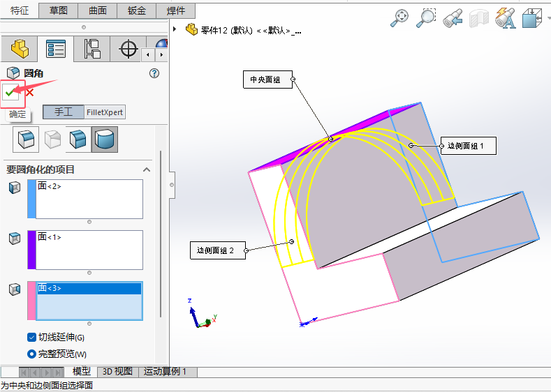The height and width of the screenshot is (392, 551).
Task: Go to next bottom tab arrow
Action: click(x=47, y=372)
